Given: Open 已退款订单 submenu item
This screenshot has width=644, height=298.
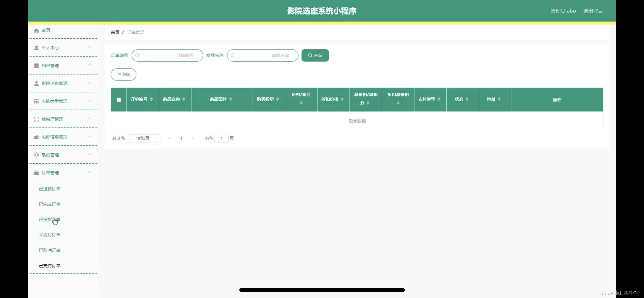Looking at the screenshot, I should click(50, 189).
